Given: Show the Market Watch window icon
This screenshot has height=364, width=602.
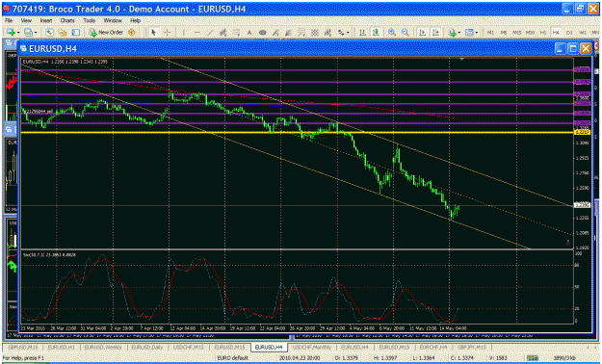Looking at the screenshot, I should pos(49,33).
